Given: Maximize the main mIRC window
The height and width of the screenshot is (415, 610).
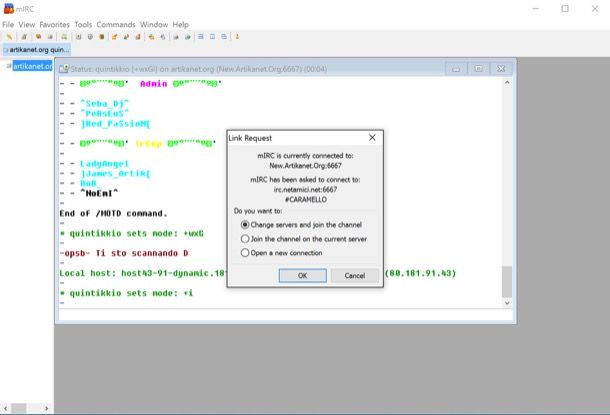Looking at the screenshot, I should [565, 9].
